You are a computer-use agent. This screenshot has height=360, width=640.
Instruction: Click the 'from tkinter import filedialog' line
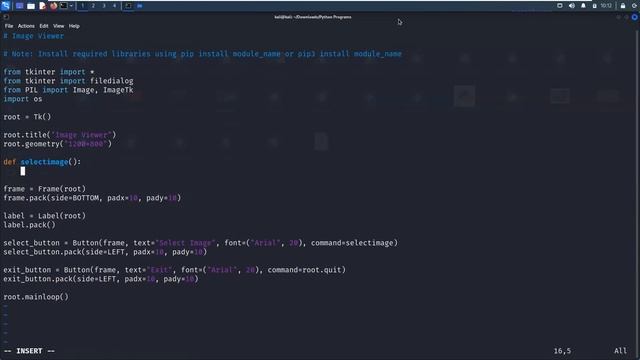click(x=68, y=81)
